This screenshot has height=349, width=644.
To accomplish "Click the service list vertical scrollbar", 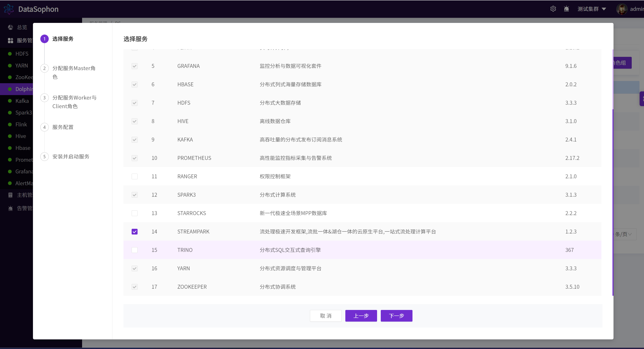I will 613,202.
